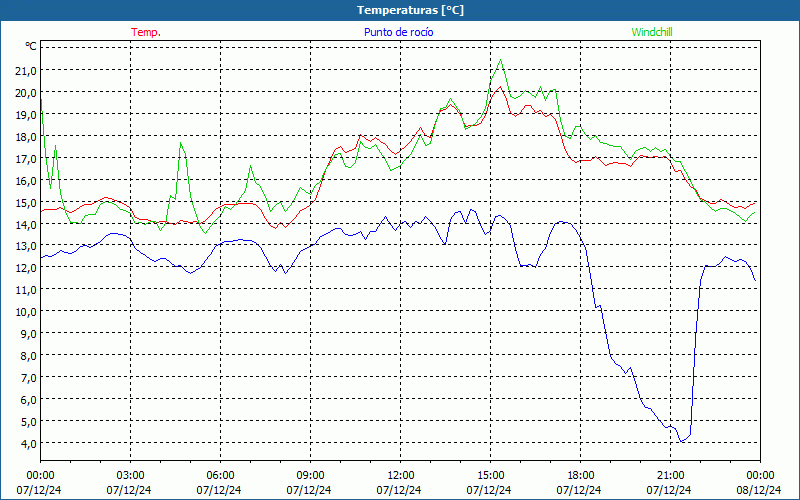Click the '12:00' time axis label
This screenshot has width=800, height=500.
(401, 476)
